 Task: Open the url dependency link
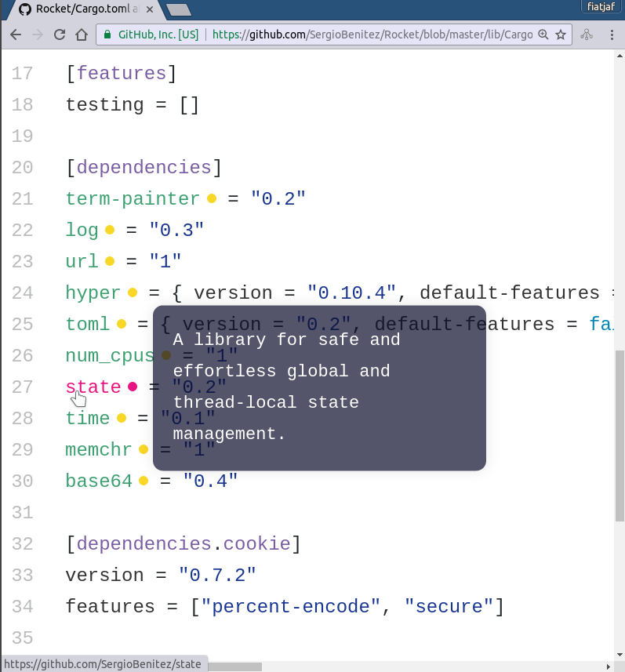[82, 261]
